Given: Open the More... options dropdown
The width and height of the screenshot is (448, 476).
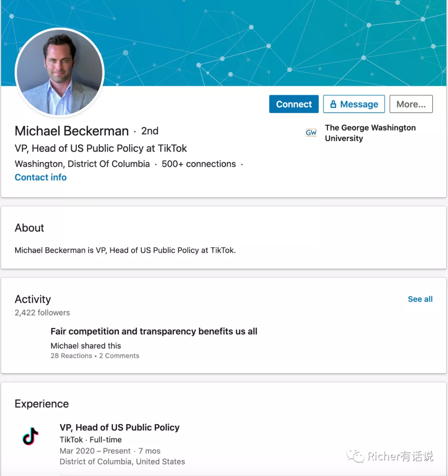Looking at the screenshot, I should coord(411,104).
